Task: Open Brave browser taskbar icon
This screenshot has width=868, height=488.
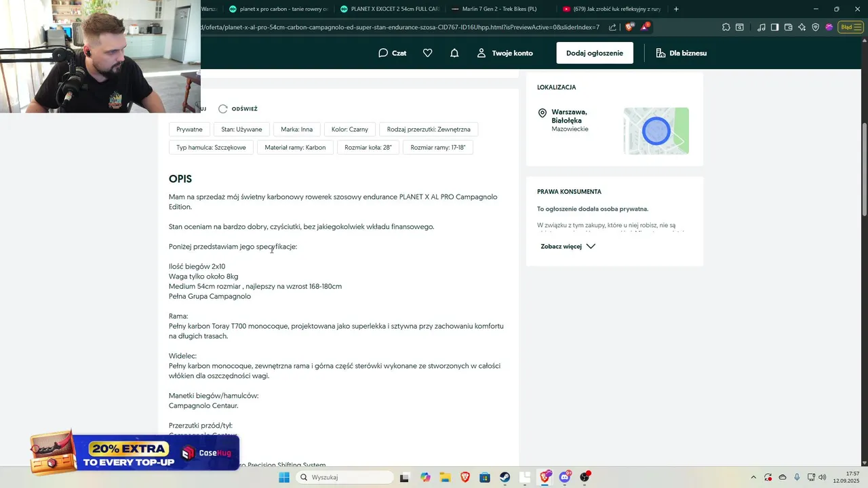Action: 465,477
